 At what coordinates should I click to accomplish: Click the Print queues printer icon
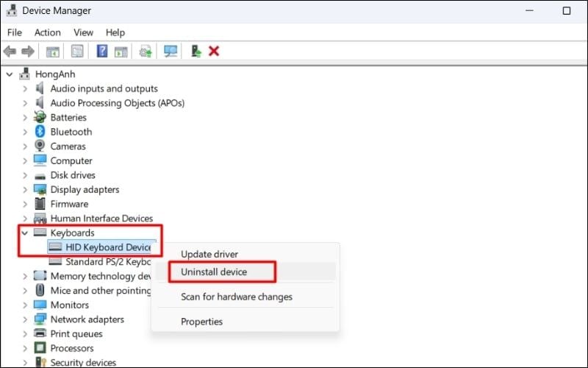tap(40, 333)
